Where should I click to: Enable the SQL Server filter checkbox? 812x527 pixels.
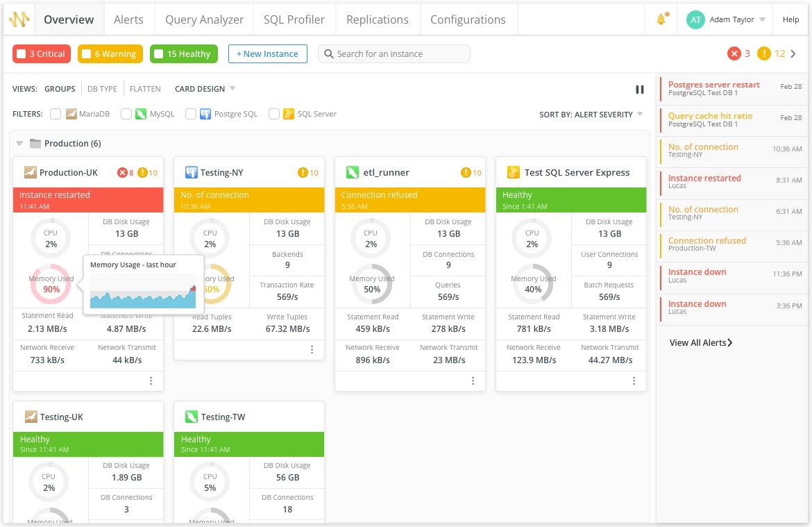(274, 114)
